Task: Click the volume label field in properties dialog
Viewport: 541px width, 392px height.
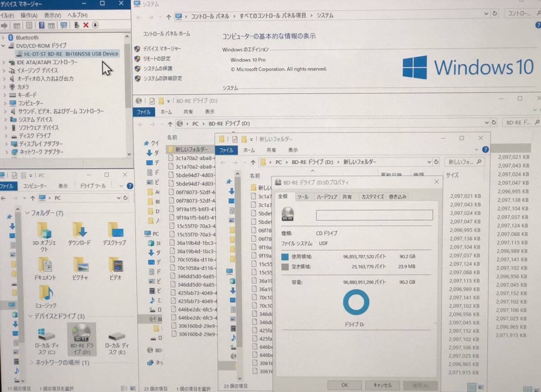Action: pyautogui.click(x=374, y=215)
